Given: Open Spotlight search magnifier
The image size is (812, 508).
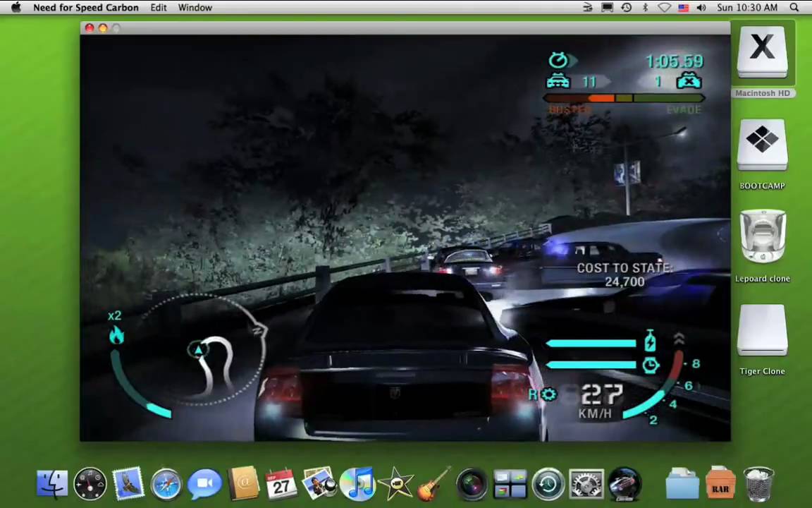Looking at the screenshot, I should coord(794,7).
